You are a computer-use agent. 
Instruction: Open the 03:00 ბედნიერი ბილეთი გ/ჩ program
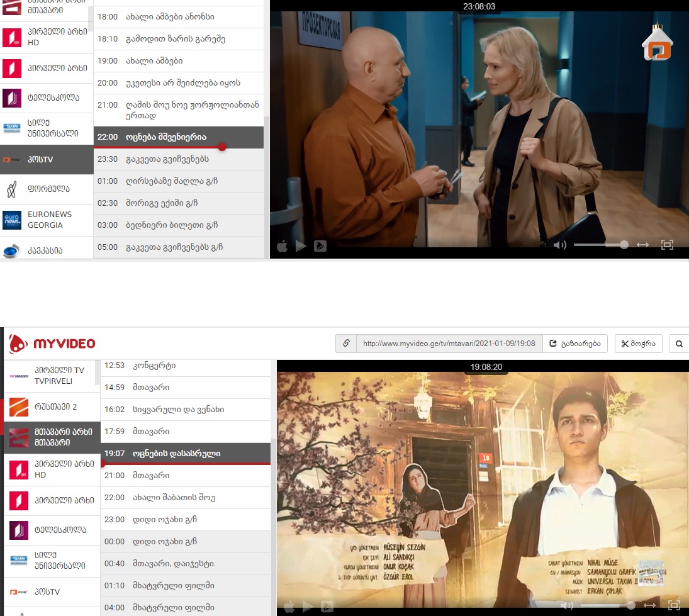179,225
